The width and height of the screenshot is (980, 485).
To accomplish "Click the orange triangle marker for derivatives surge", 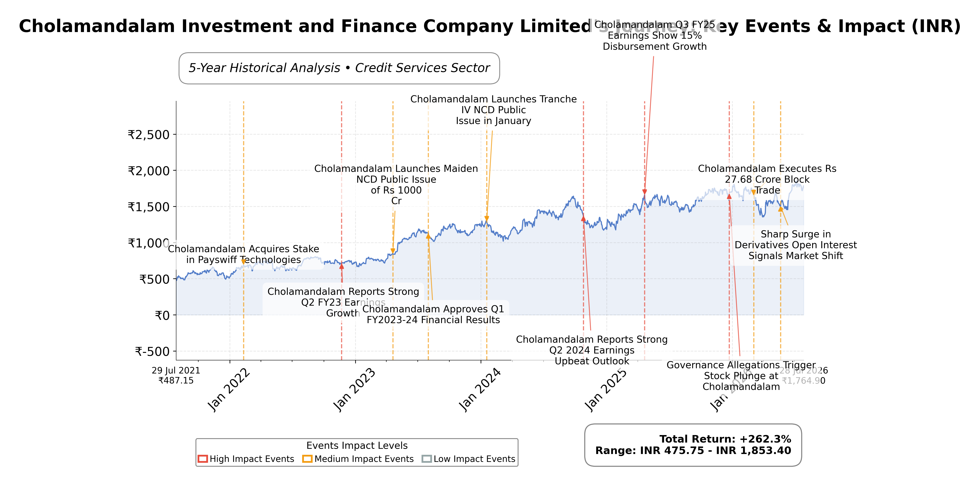I will tap(780, 209).
